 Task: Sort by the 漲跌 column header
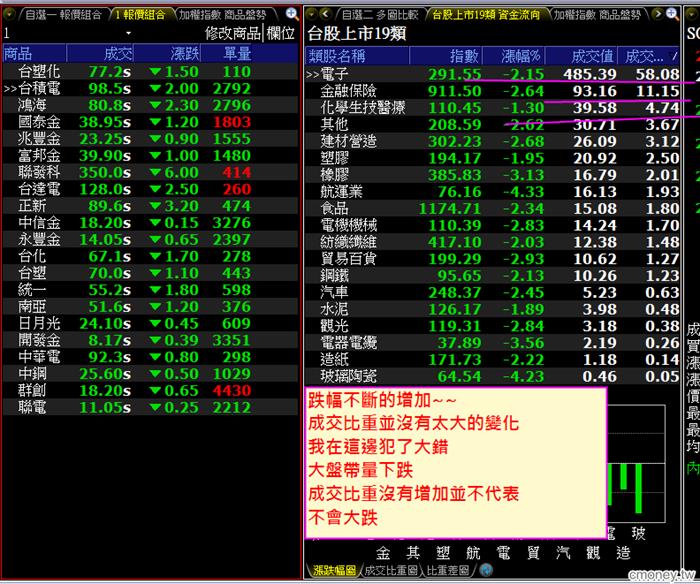click(167, 54)
